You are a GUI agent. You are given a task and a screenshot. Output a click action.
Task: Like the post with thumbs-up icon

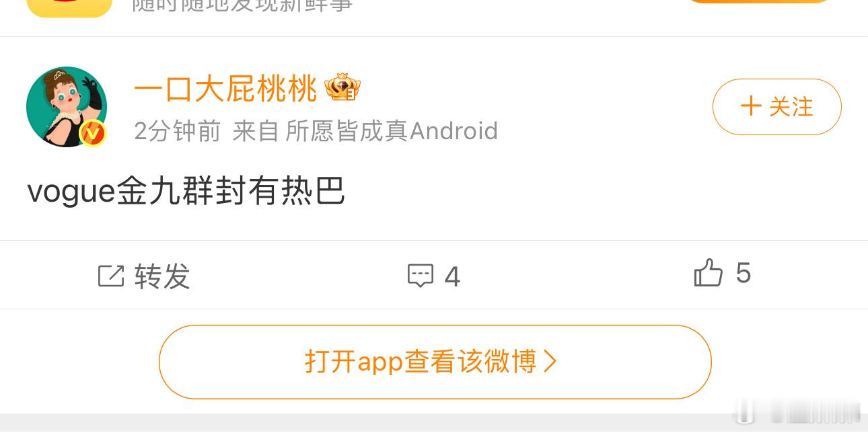[x=709, y=273]
